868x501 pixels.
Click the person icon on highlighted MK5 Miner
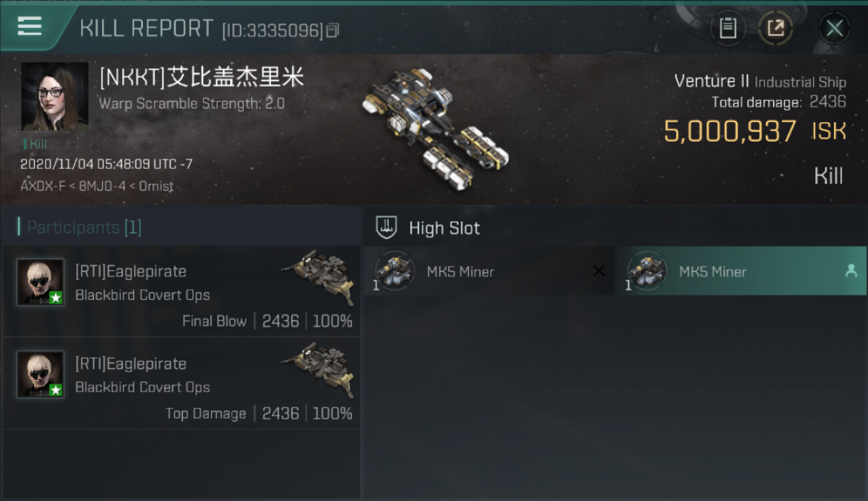(x=851, y=271)
